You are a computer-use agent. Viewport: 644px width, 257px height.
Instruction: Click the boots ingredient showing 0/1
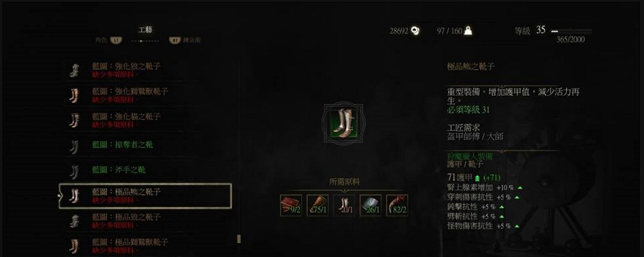[344, 205]
